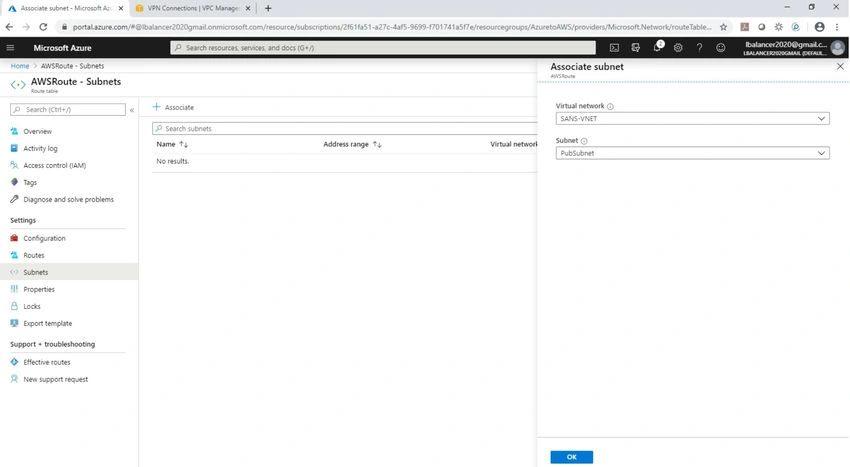Collapse the sidebar with double chevron
The height and width of the screenshot is (467, 850).
tap(132, 110)
